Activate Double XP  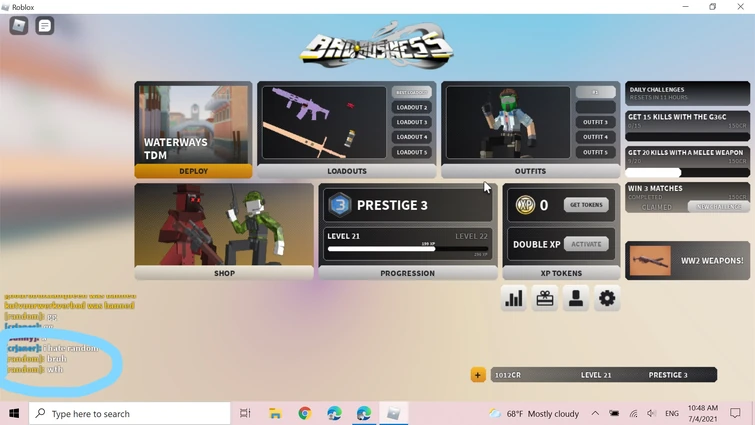[586, 244]
